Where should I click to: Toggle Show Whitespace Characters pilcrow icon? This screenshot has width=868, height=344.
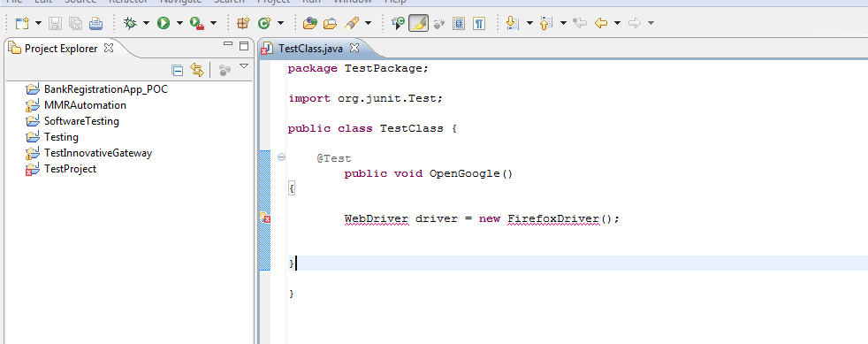point(479,23)
